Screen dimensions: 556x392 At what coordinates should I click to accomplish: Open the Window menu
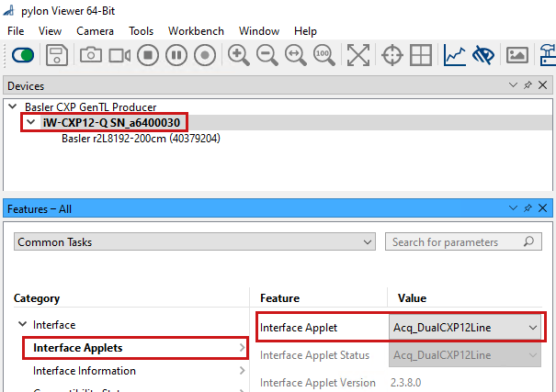point(259,31)
